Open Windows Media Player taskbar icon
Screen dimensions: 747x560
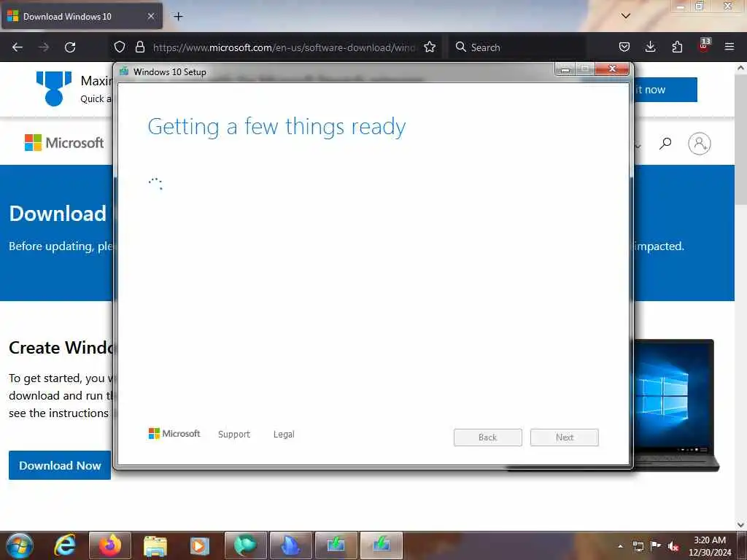(x=200, y=545)
